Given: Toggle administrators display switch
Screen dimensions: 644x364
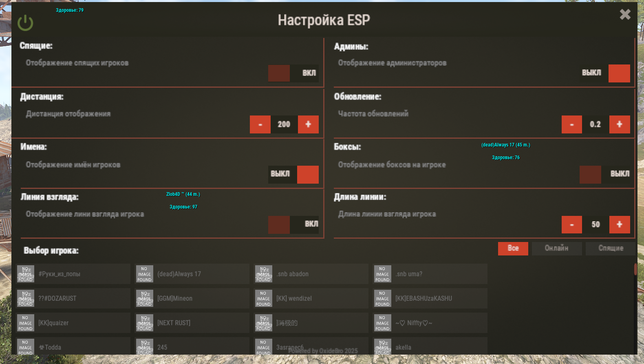Looking at the screenshot, I should coord(606,73).
